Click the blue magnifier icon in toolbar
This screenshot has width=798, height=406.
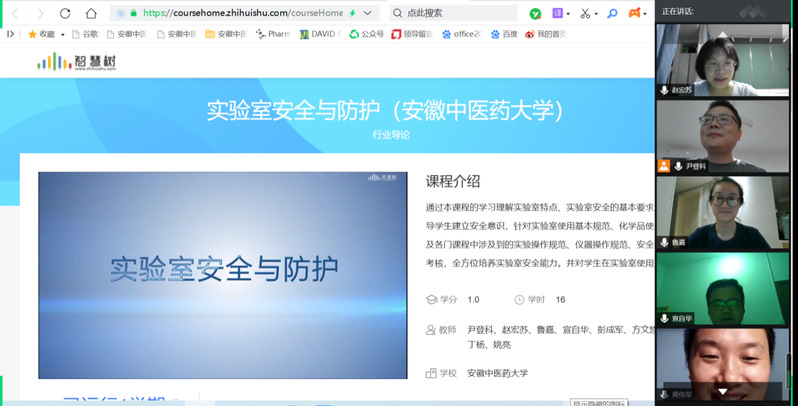612,14
